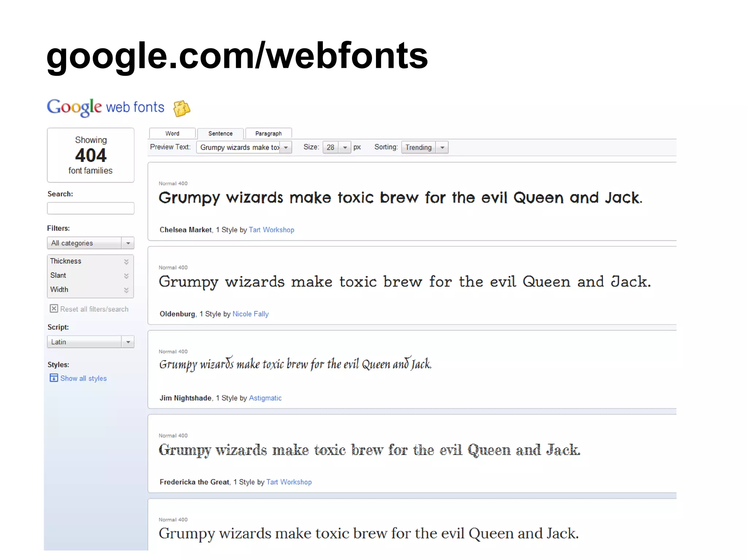Screen dimensions: 747x560
Task: Select the Jim Nightshade font name
Action: pyautogui.click(x=185, y=398)
